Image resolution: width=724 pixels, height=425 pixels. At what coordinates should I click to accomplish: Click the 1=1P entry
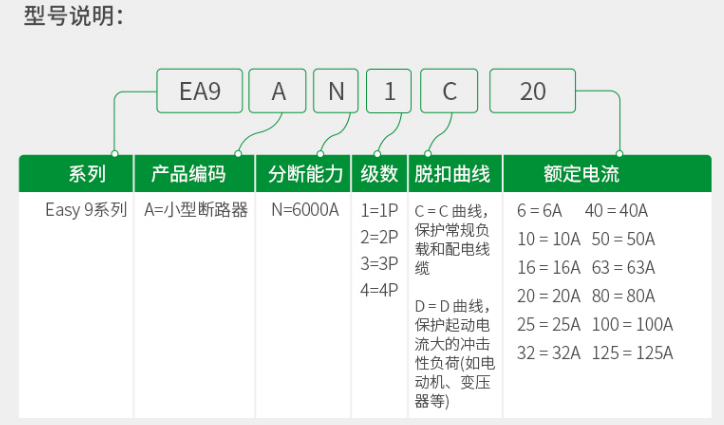pyautogui.click(x=380, y=211)
